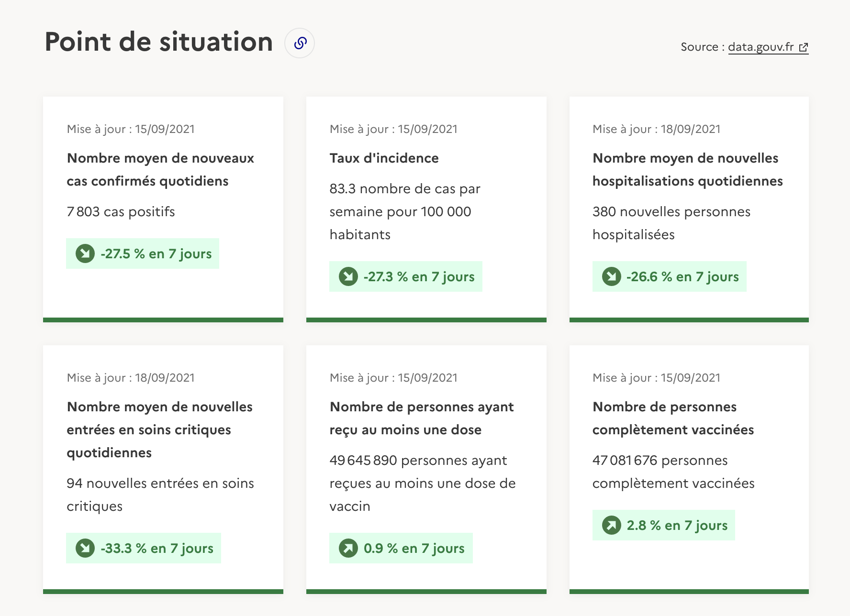Click the Point de situation heading
Image resolution: width=850 pixels, height=616 pixels.
coord(159,42)
